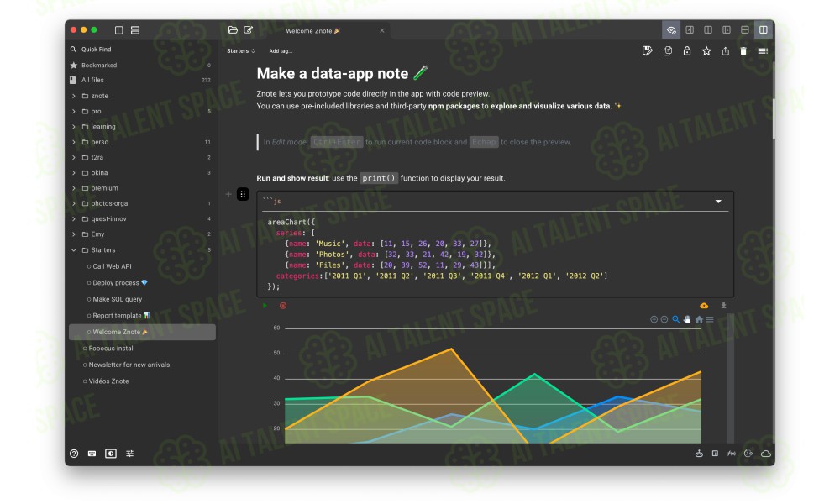Click the block drag handle icon
Screen dimensions: 840x504
[243, 194]
